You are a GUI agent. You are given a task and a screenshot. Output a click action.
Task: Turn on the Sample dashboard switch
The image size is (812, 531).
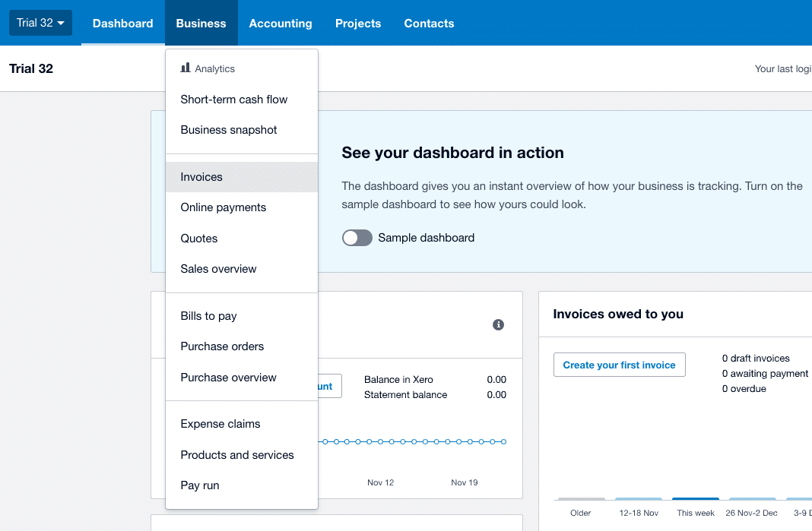click(x=357, y=238)
